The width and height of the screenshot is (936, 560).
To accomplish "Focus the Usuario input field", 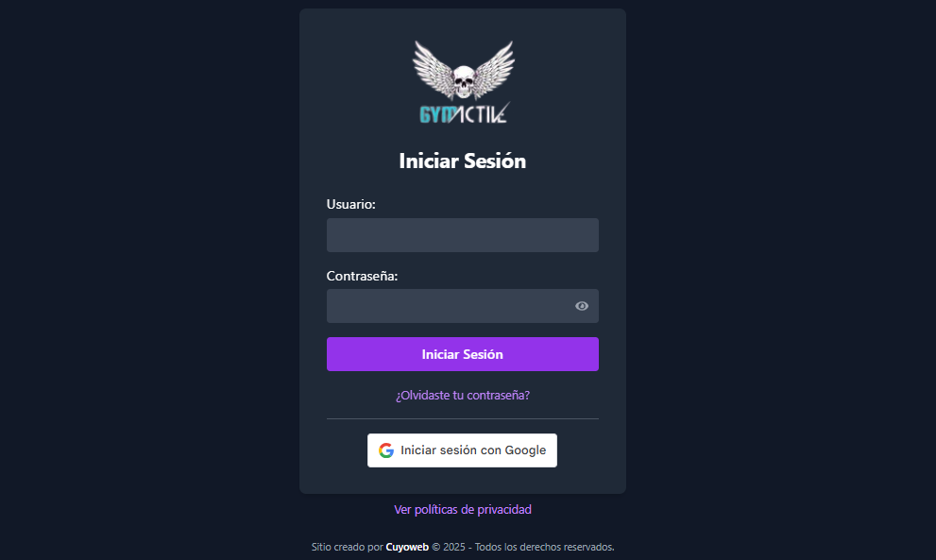I will pos(463,235).
